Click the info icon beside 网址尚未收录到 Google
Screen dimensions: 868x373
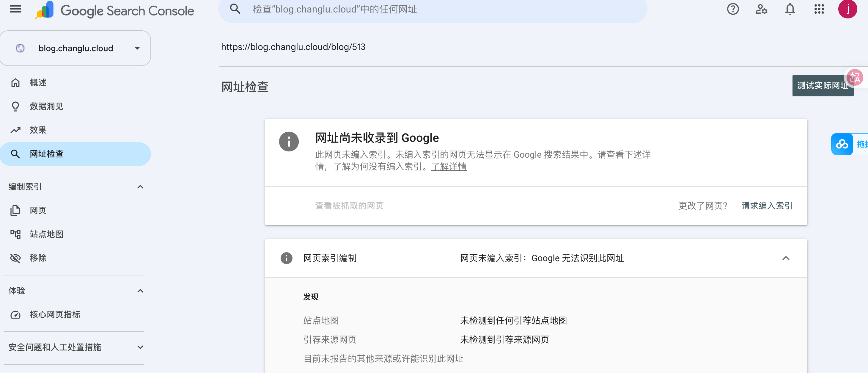coord(289,142)
